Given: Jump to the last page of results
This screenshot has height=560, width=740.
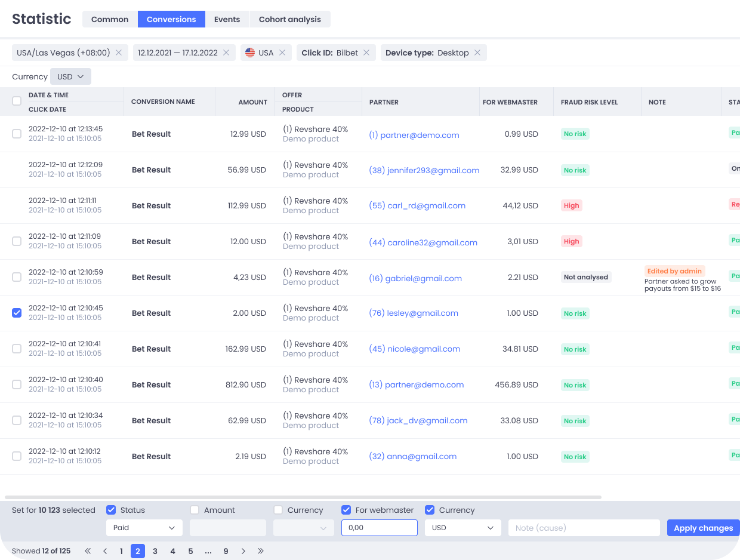Looking at the screenshot, I should click(261, 551).
